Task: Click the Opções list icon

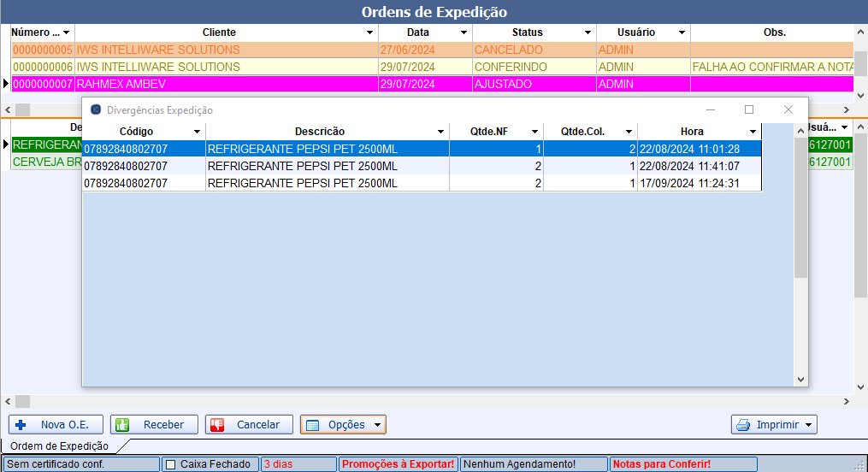Action: point(313,425)
